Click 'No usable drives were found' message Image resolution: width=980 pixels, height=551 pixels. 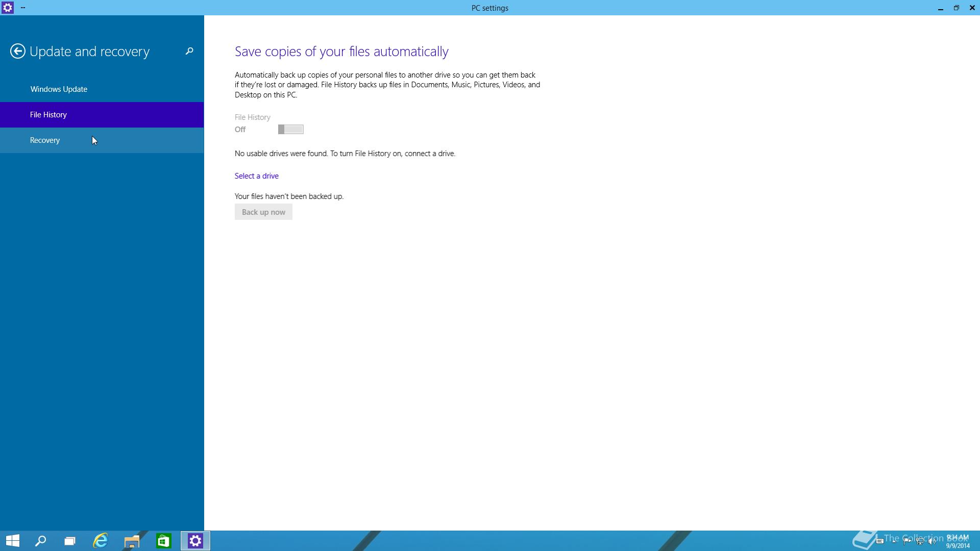[x=345, y=154]
